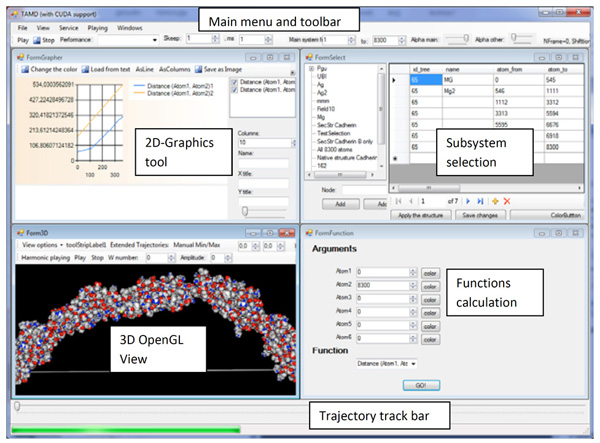Click Stop in Harmonic playing toolbar
Screen dimensions: 600x443
[97, 258]
